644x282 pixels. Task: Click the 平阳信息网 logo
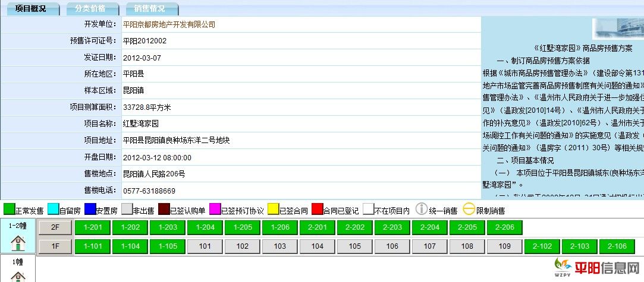coord(597,267)
